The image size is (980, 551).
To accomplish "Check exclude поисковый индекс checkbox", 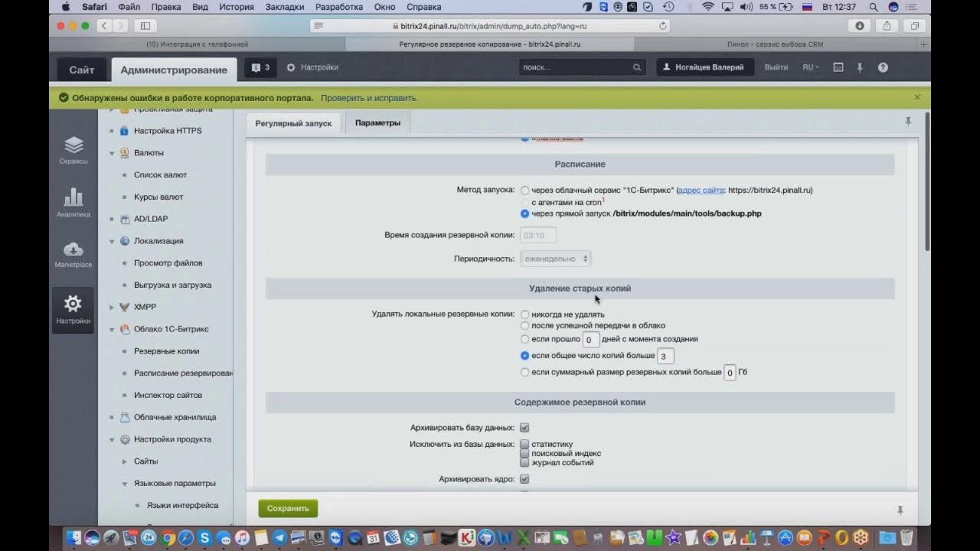I will click(524, 453).
